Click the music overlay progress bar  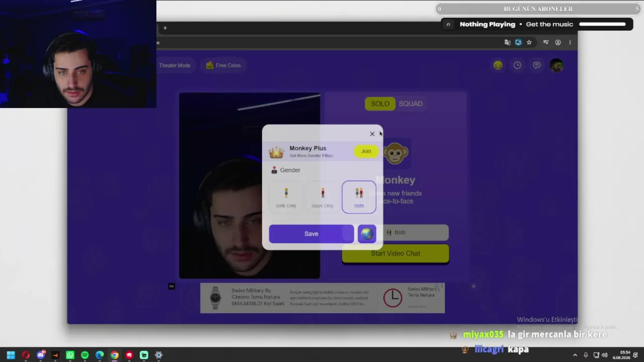pos(602,24)
